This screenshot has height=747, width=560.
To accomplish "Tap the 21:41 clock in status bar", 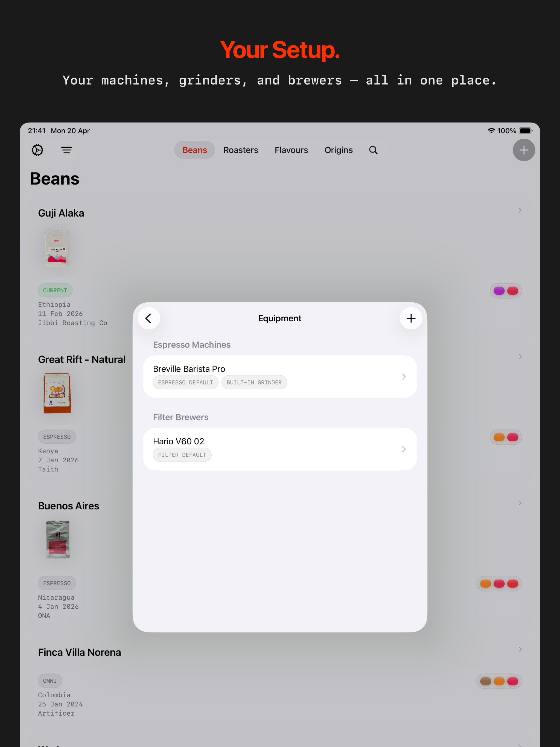I will [x=36, y=131].
